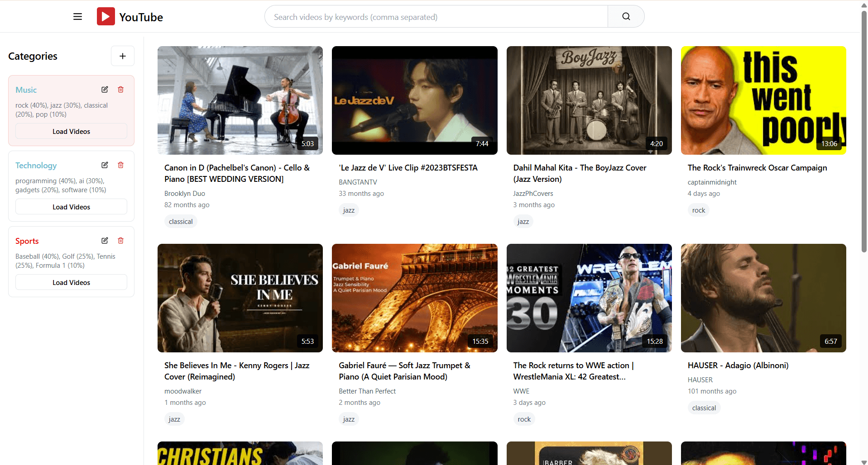Select the jazz tag under the BoyJazz cover
The width and height of the screenshot is (868, 465).
click(x=523, y=221)
